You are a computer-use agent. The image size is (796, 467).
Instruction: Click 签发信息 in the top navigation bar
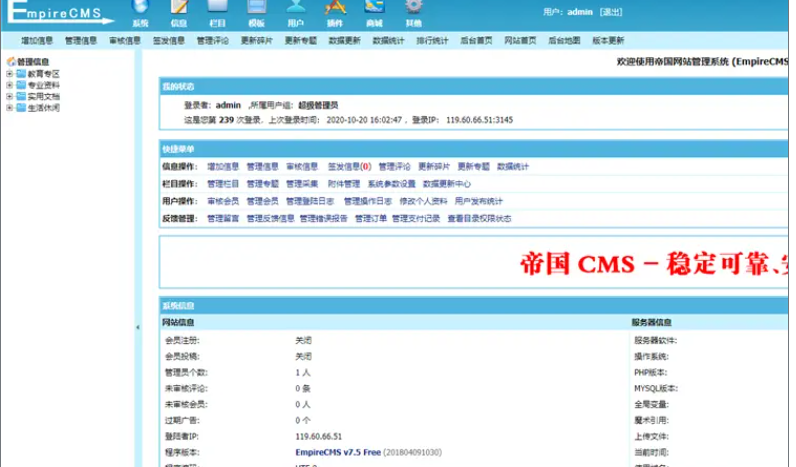[x=169, y=41]
